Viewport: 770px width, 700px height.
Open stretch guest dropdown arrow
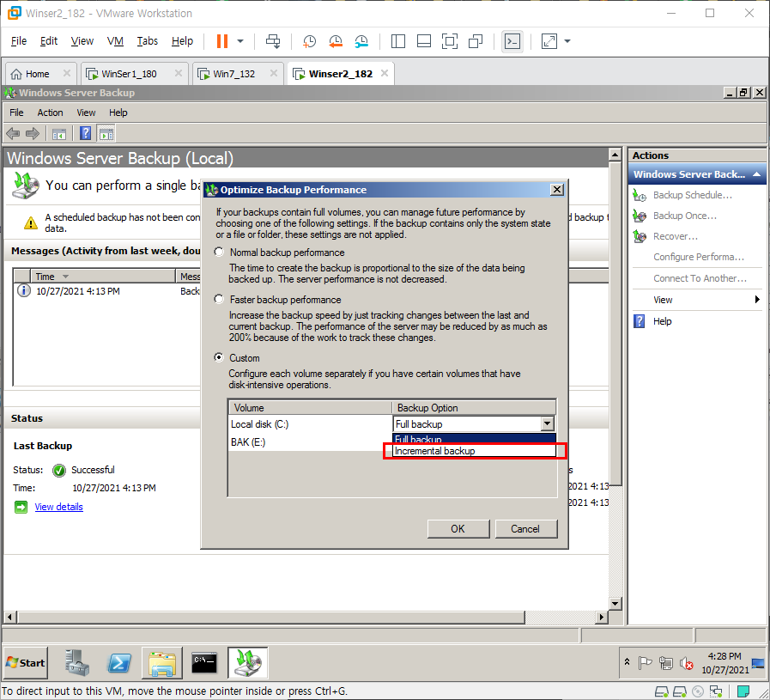pyautogui.click(x=567, y=41)
